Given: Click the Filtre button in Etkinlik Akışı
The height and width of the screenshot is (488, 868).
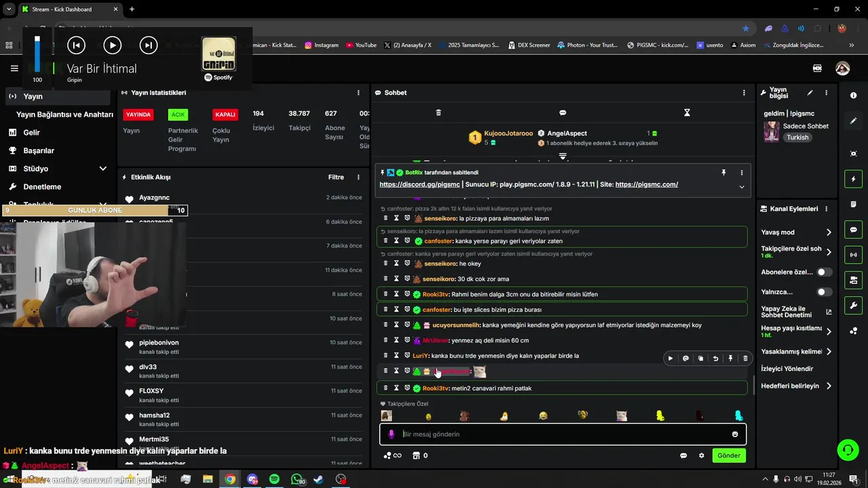Looking at the screenshot, I should click(x=336, y=178).
